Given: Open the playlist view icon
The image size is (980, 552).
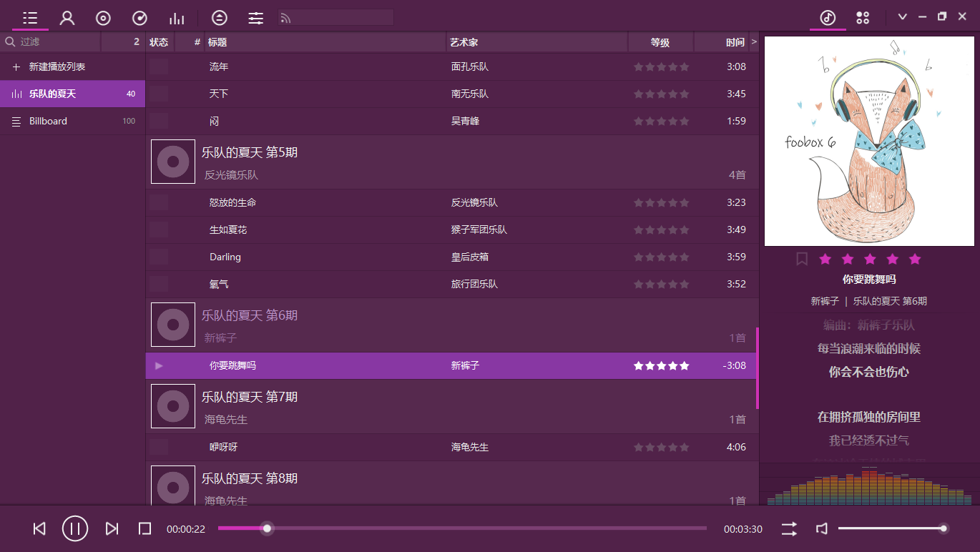Looking at the screenshot, I should click(29, 17).
